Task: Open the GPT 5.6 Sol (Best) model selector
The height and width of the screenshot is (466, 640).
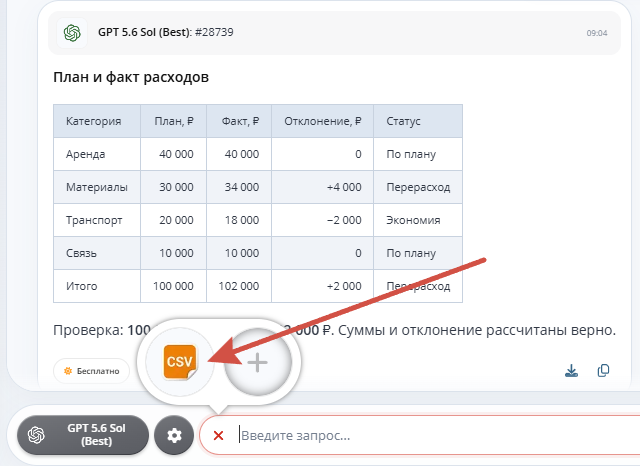Action: pos(83,435)
